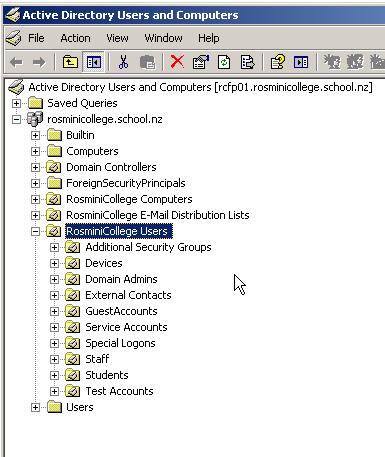This screenshot has height=457, width=385.
Task: Click the Devices OU folder icon
Action: pyautogui.click(x=72, y=263)
